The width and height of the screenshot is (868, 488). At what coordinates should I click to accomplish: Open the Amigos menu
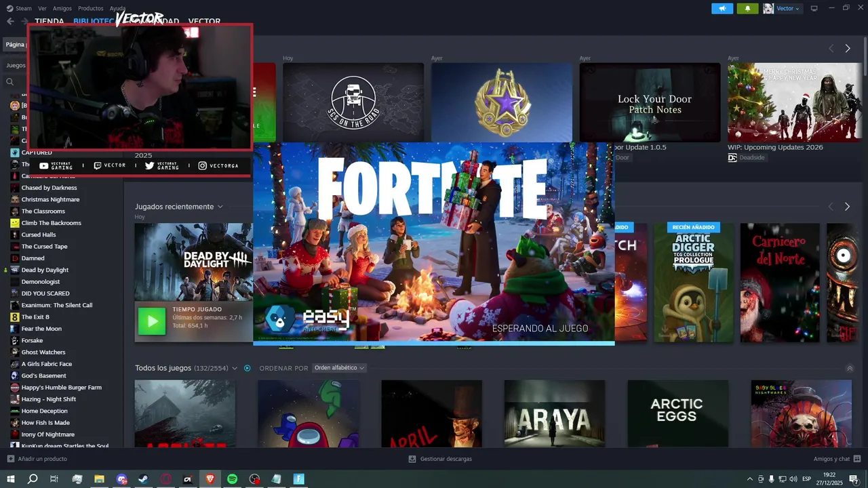point(62,8)
